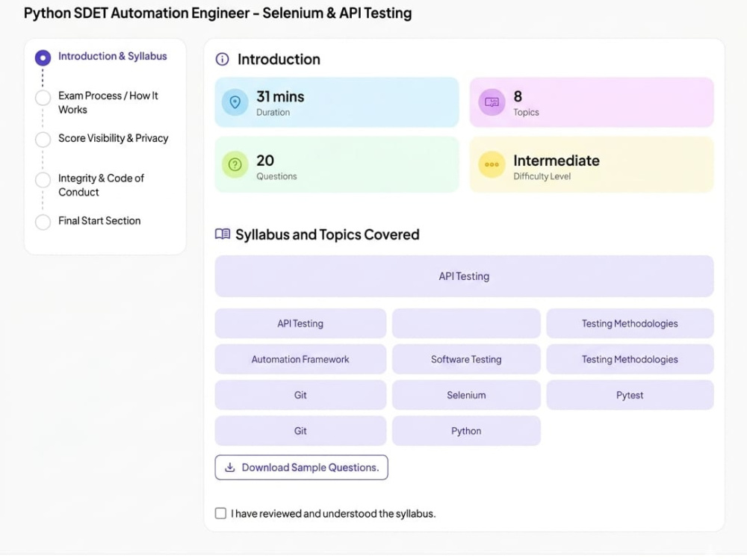Open Score Visibility & Privacy section
Viewport: 747px width, 560px height.
click(114, 138)
